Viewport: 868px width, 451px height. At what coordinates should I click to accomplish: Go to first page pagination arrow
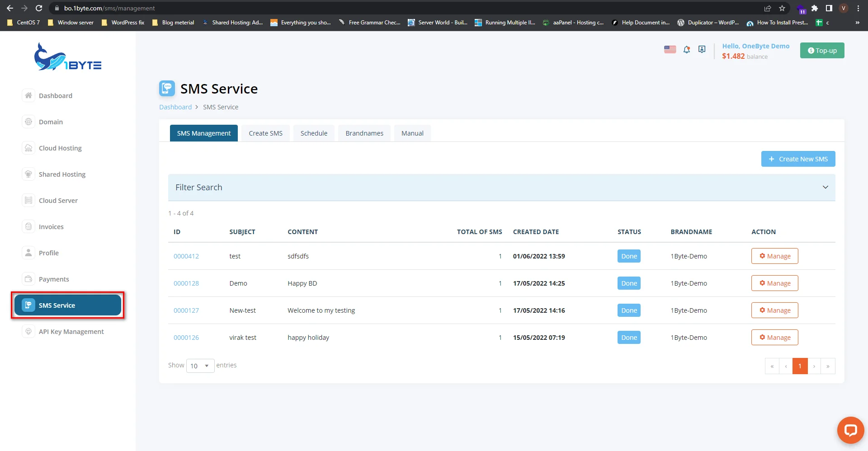[x=772, y=366]
